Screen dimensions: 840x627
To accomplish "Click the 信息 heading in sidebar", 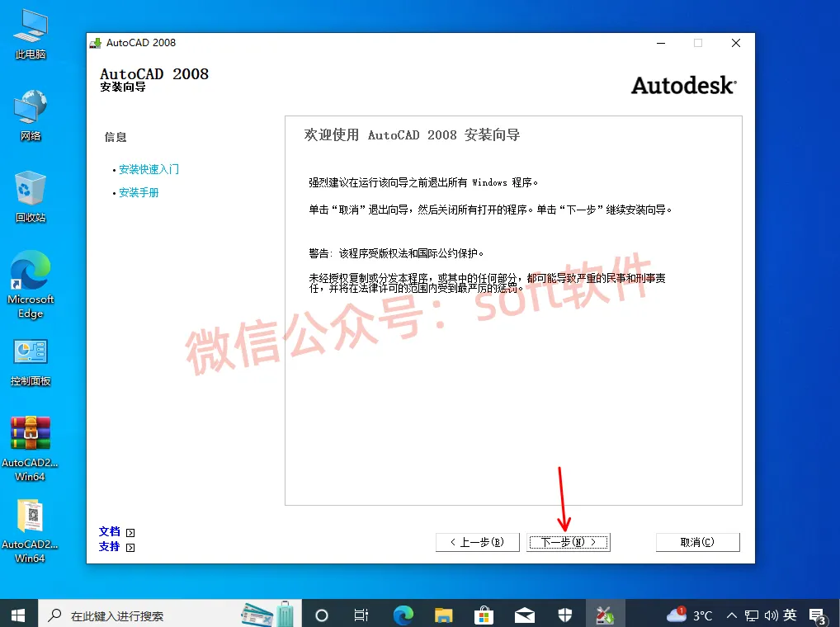I will [x=116, y=137].
